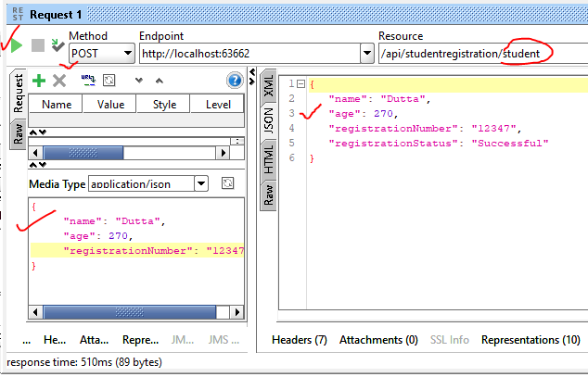Switch to the request Raw vertical tab
The image size is (588, 377).
pos(18,134)
